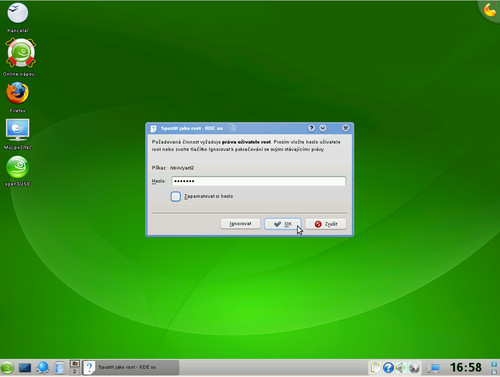Click the /sbin/yast2 command text
The image size is (500, 377).
click(182, 168)
